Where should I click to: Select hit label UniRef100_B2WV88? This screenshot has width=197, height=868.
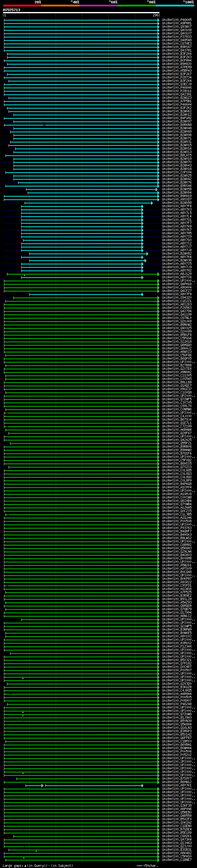[177, 203]
